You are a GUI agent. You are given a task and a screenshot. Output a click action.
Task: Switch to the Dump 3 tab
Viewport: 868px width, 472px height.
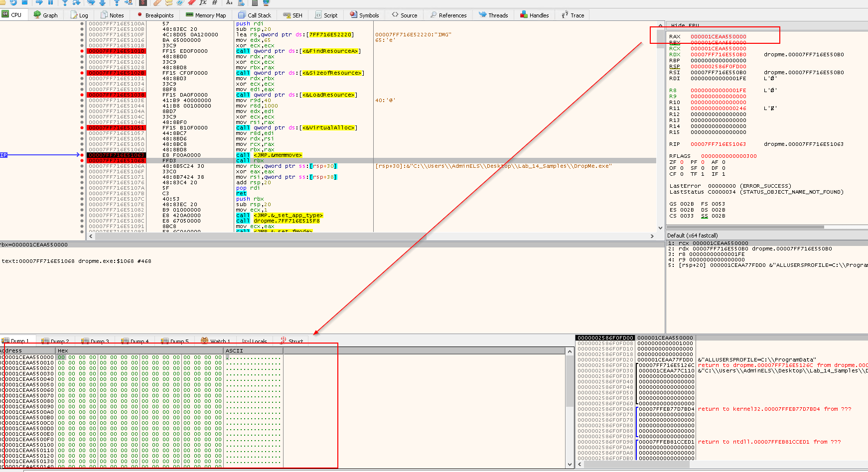pyautogui.click(x=95, y=341)
